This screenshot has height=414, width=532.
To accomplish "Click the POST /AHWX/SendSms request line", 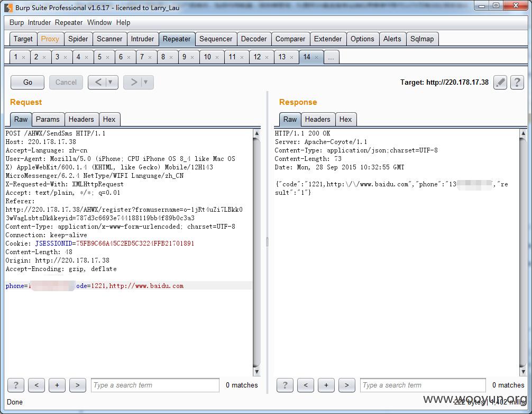I will click(x=56, y=133).
